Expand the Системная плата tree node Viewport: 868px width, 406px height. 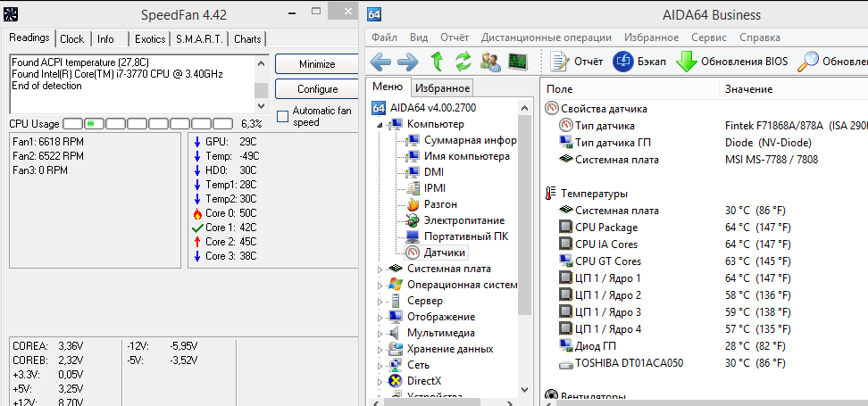(x=380, y=269)
